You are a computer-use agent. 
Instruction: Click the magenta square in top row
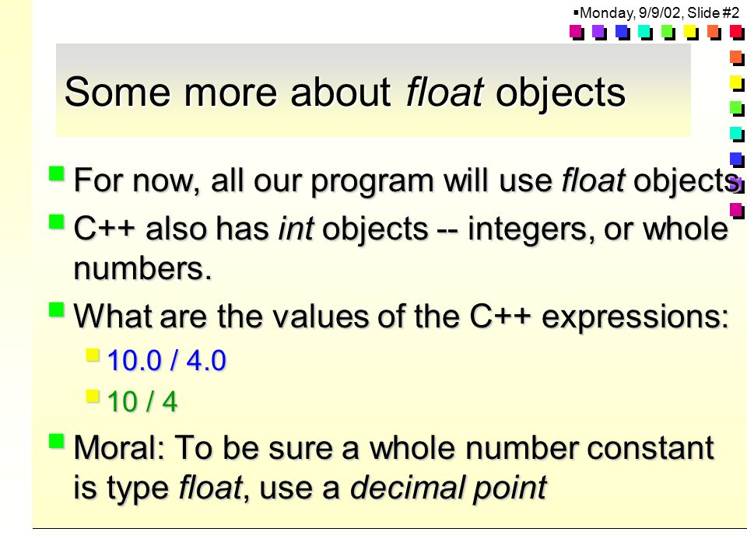pyautogui.click(x=577, y=33)
